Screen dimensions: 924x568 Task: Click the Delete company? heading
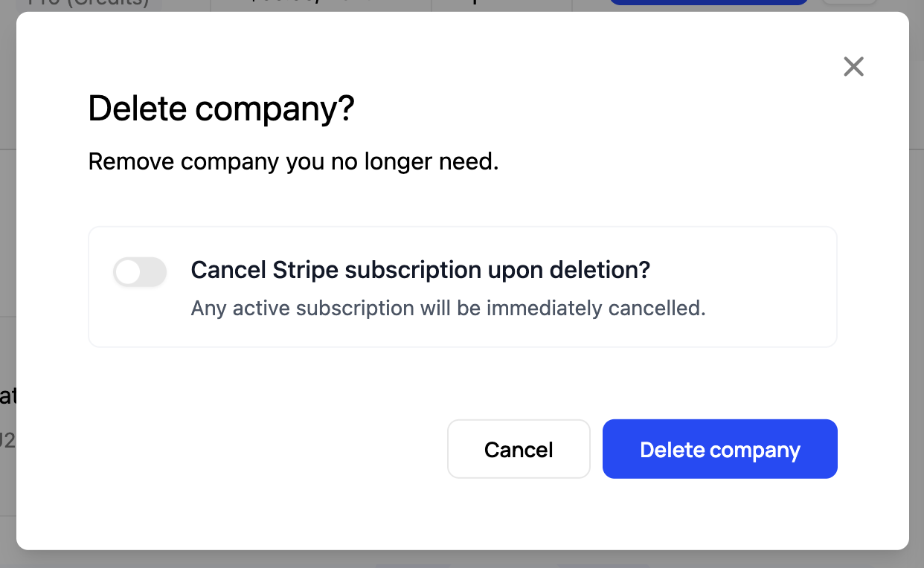221,109
